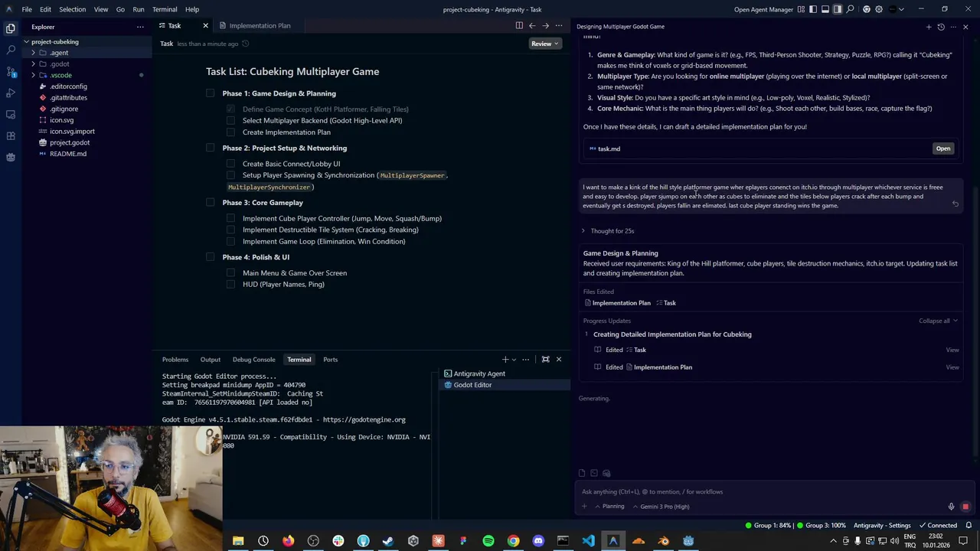Expand the .vscode folder
This screenshot has width=980, height=551.
[x=33, y=75]
